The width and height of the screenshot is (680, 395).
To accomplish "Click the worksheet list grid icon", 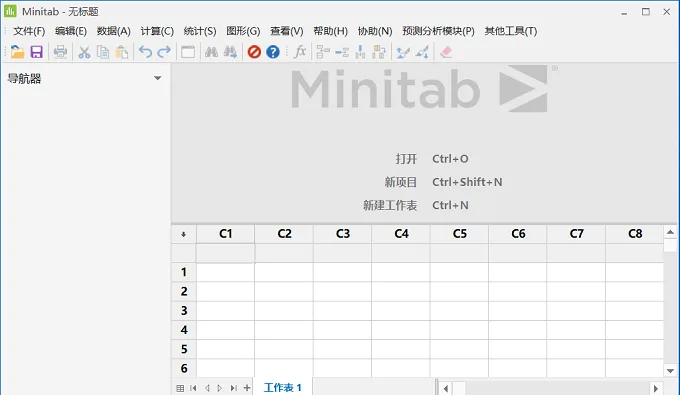I will click(x=180, y=388).
